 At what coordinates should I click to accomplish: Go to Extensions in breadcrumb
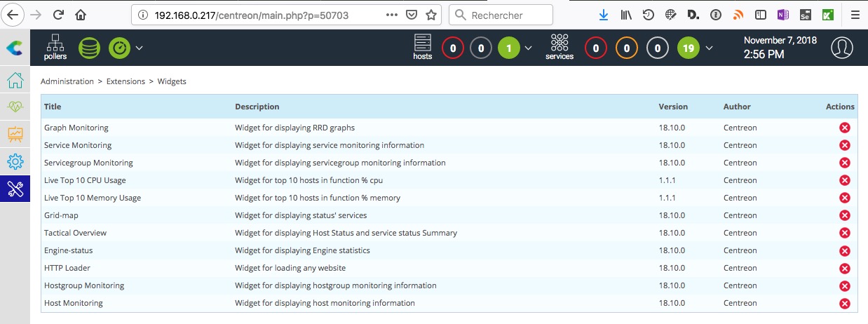[126, 81]
